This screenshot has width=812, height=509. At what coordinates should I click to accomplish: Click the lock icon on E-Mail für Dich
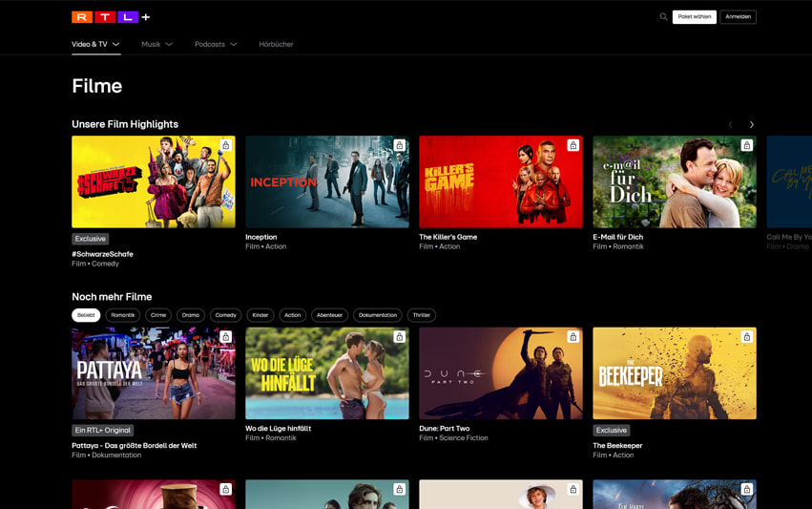click(x=747, y=146)
